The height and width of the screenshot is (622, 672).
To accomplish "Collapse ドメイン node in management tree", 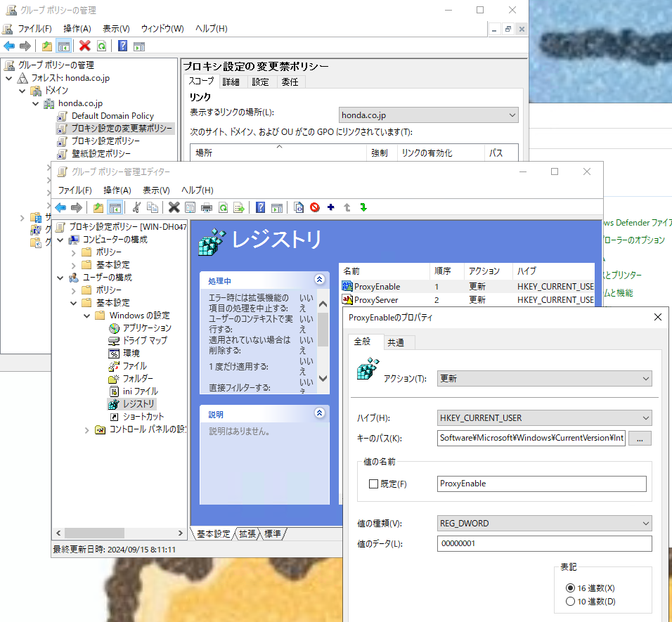I will pos(22,91).
